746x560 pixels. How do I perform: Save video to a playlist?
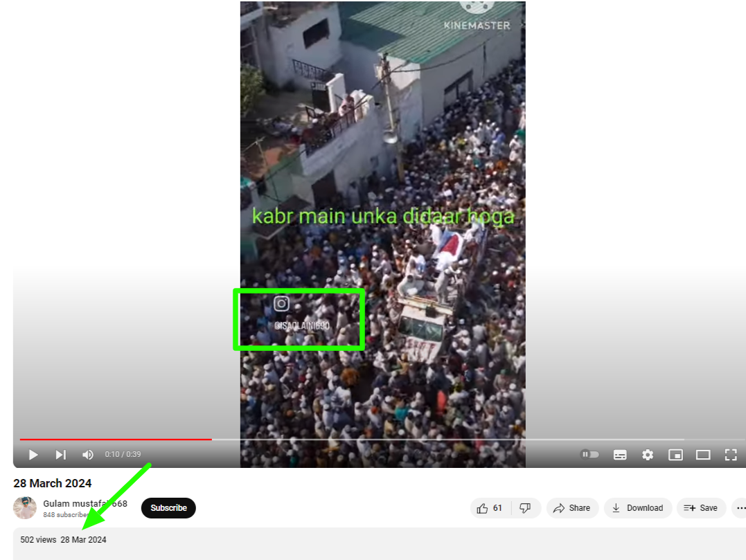[x=701, y=508]
